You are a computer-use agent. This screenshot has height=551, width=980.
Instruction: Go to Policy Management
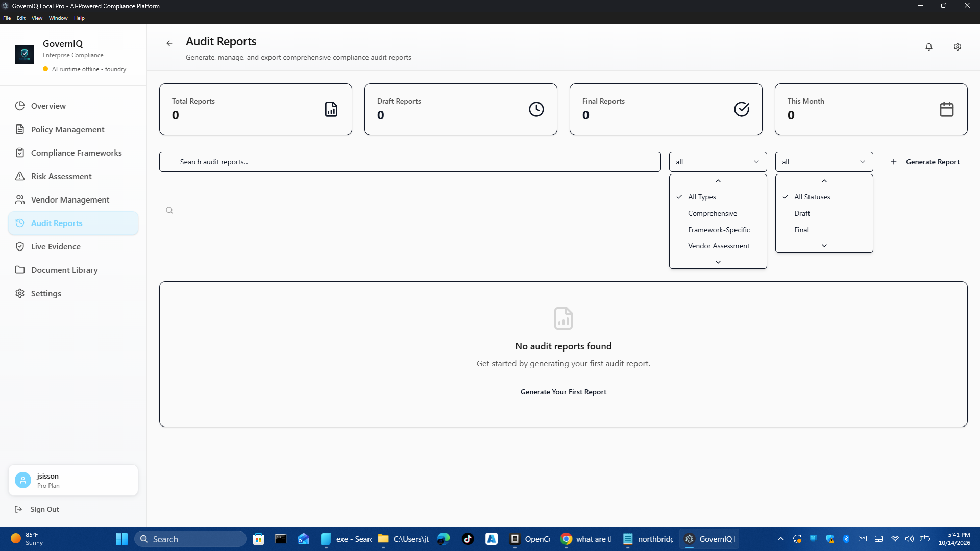pyautogui.click(x=73, y=129)
